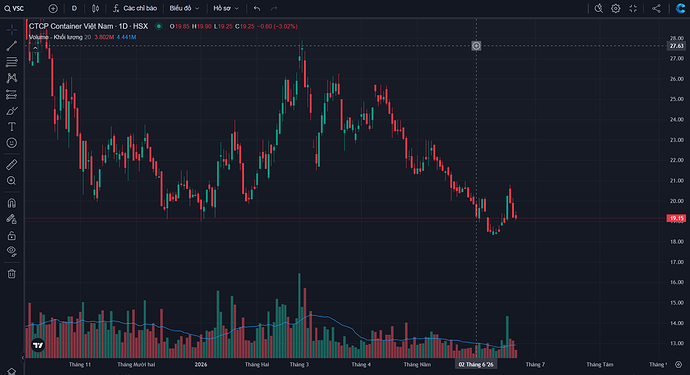Click the green market status dot
Image resolution: width=690 pixels, height=375 pixels.
159,26
